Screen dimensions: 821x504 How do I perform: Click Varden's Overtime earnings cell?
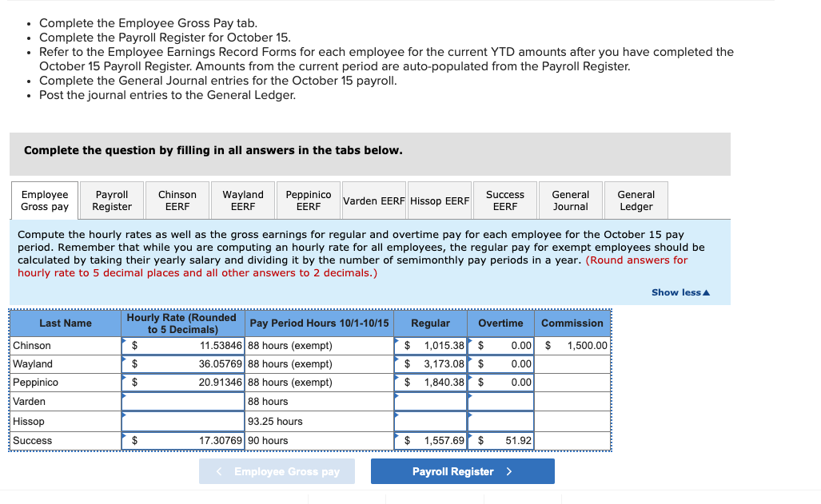point(500,402)
